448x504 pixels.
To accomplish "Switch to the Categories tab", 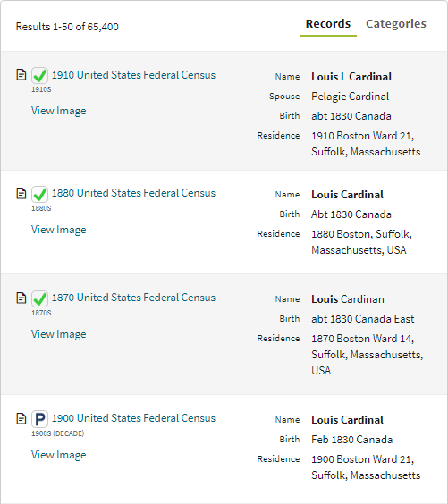I will 396,24.
